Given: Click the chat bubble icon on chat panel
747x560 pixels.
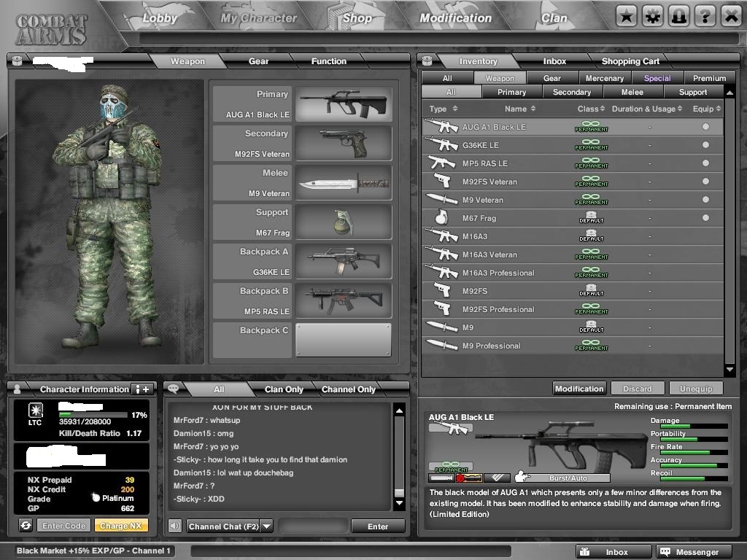Looking at the screenshot, I should click(173, 389).
